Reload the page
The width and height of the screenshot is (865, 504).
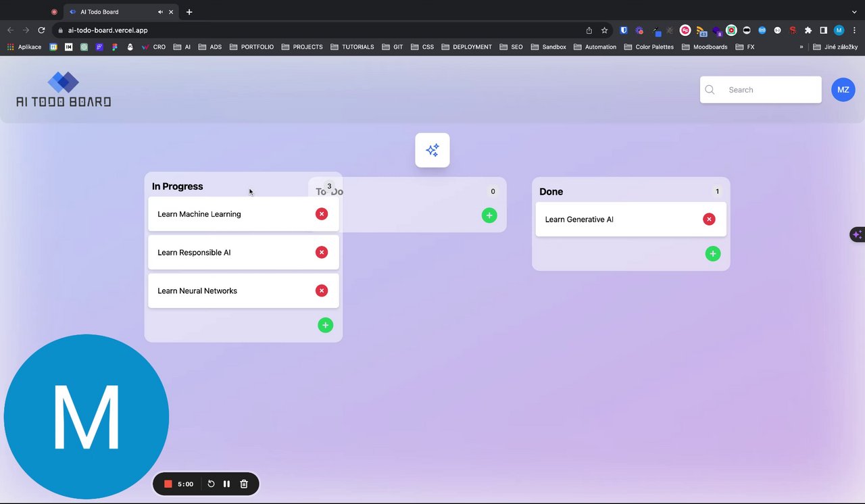[x=41, y=30]
